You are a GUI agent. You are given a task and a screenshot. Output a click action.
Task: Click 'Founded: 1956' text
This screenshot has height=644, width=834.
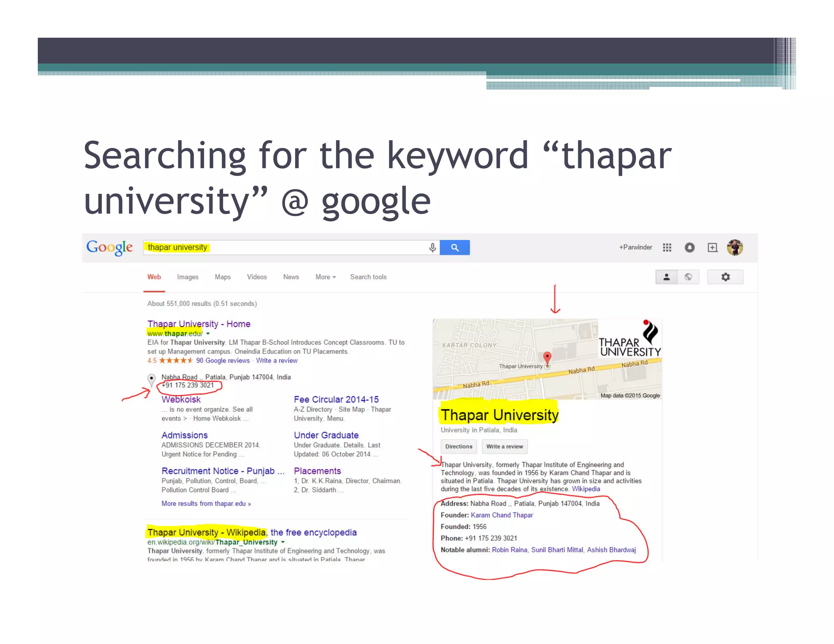(x=463, y=527)
